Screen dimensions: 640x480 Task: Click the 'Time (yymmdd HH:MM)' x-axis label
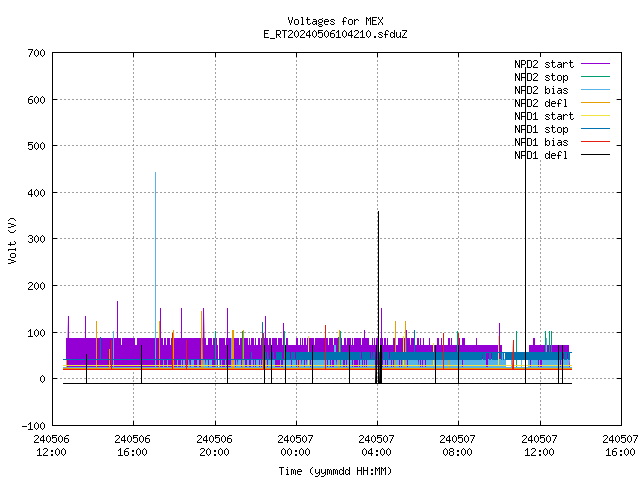coord(335,471)
